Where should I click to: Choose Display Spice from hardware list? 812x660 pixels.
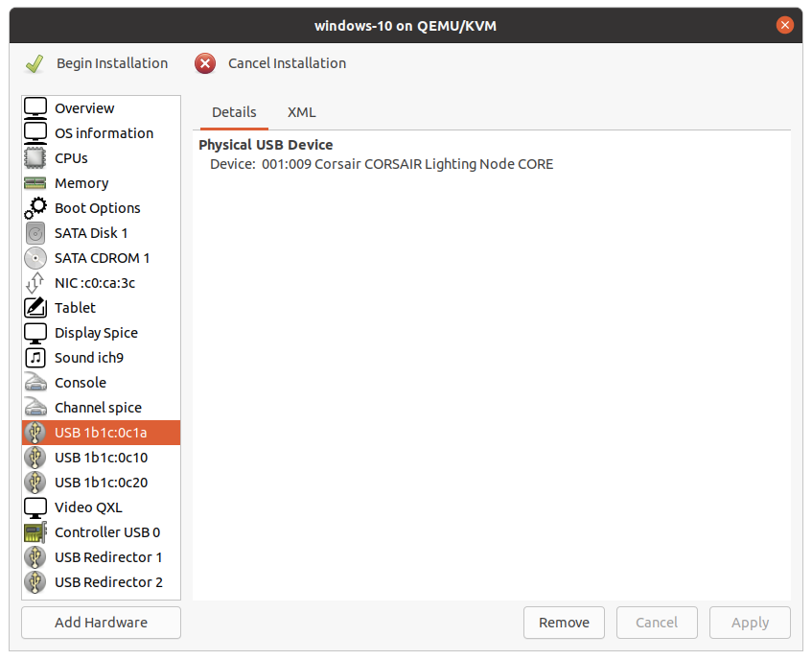[96, 333]
